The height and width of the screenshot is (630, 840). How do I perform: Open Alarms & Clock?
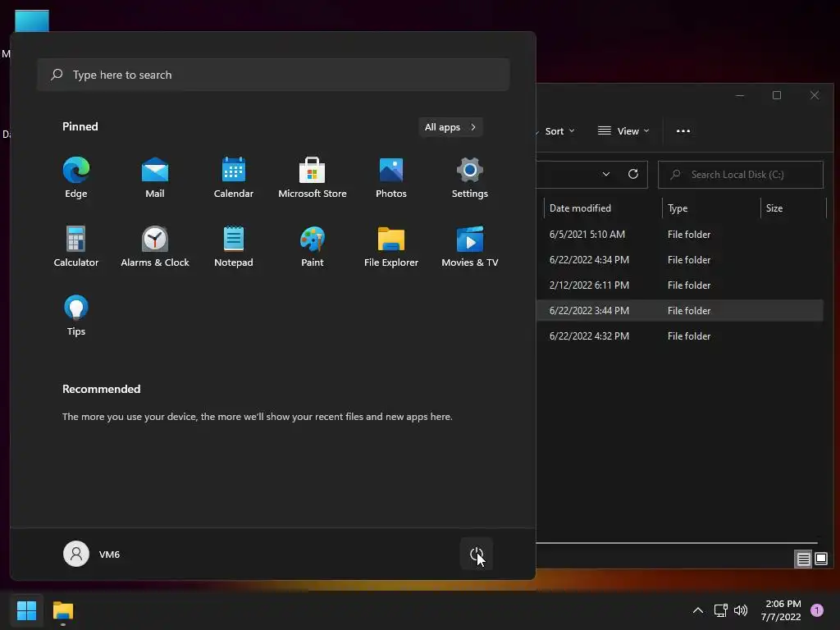tap(155, 246)
